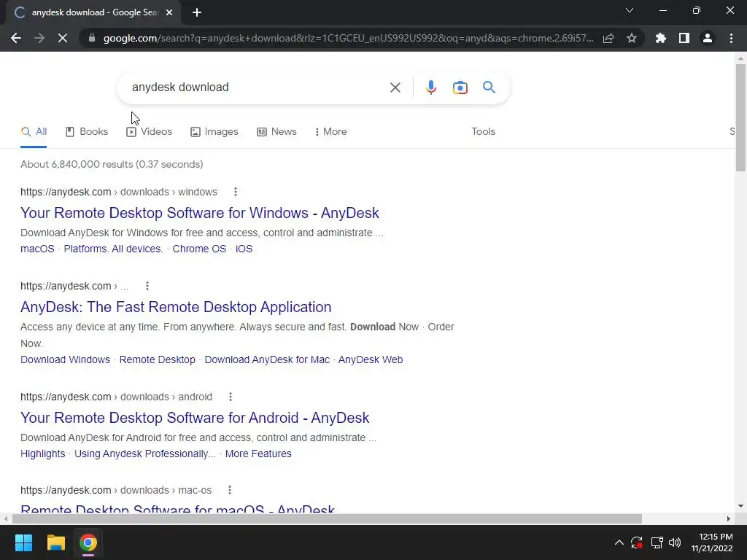Open options for the second anydesk.com result
Screen dimensions: 747x560
(147, 286)
